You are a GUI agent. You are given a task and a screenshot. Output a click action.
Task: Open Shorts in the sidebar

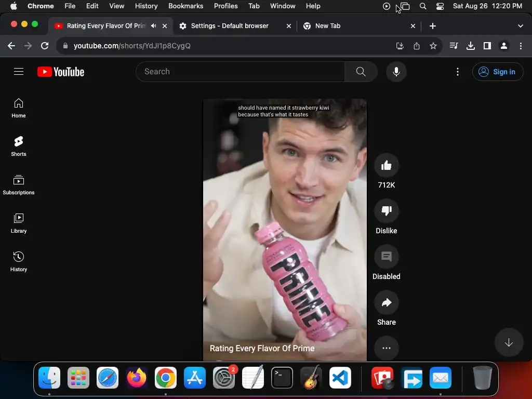click(19, 146)
